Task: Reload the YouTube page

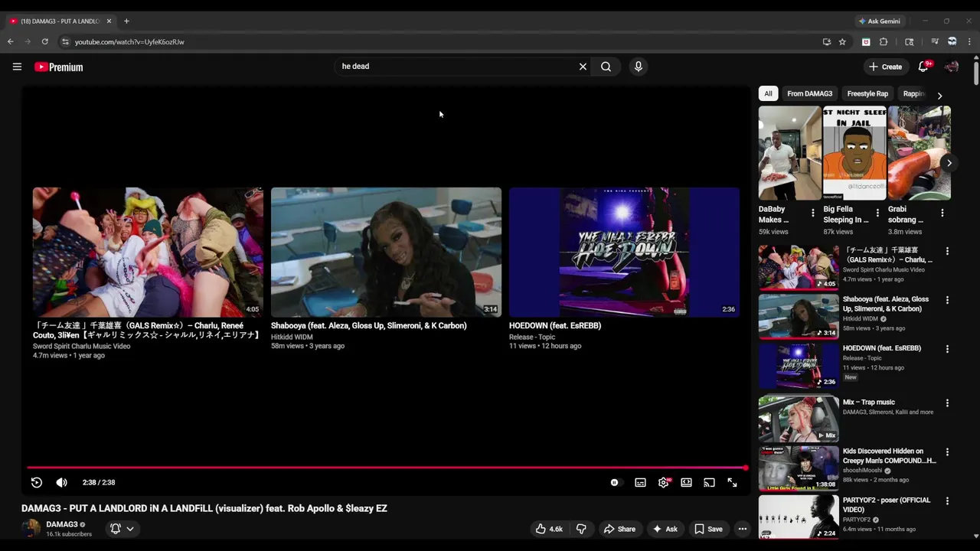Action: coord(44,42)
